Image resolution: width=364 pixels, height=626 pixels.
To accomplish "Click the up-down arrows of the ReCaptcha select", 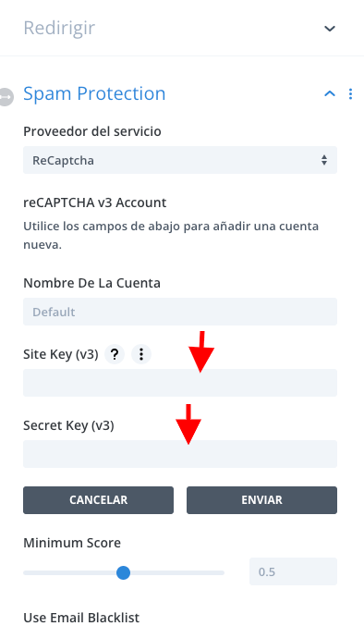I will click(x=324, y=160).
